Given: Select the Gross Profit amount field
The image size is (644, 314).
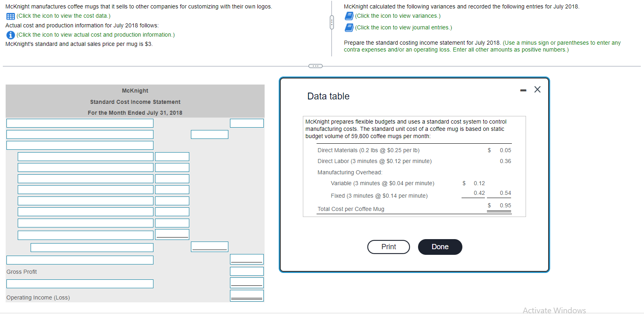Looking at the screenshot, I should [247, 271].
